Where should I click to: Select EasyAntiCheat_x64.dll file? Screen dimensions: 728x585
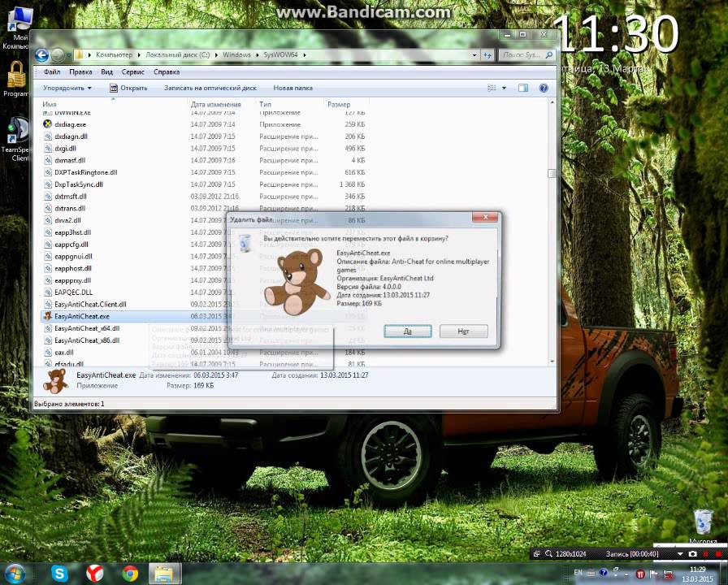(87, 328)
